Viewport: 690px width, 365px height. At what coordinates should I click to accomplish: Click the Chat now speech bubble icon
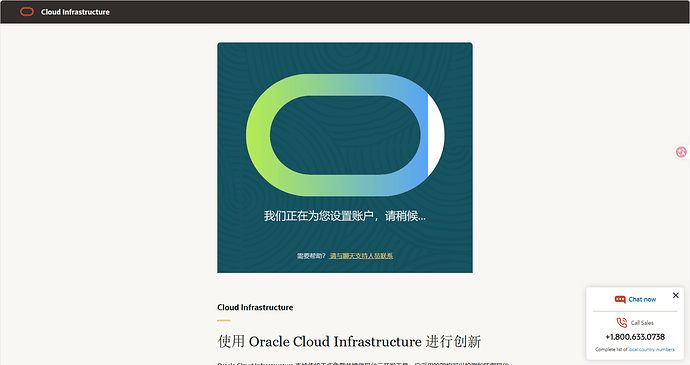coord(620,299)
